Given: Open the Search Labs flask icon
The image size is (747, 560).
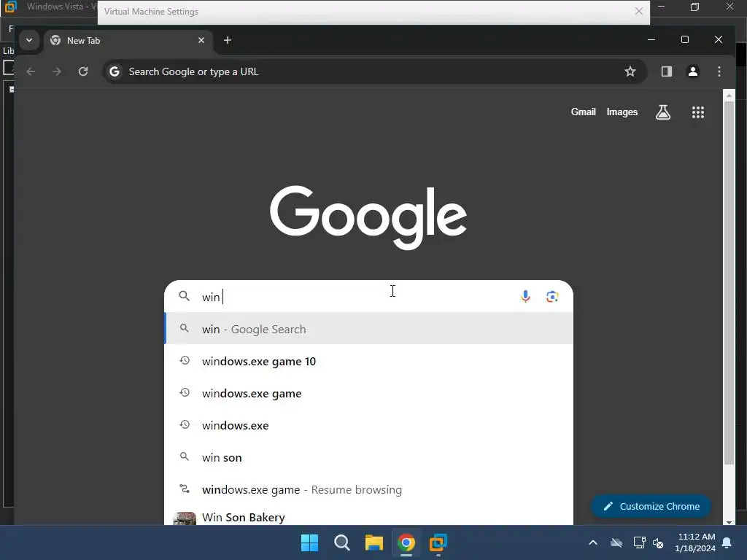Looking at the screenshot, I should coord(662,112).
